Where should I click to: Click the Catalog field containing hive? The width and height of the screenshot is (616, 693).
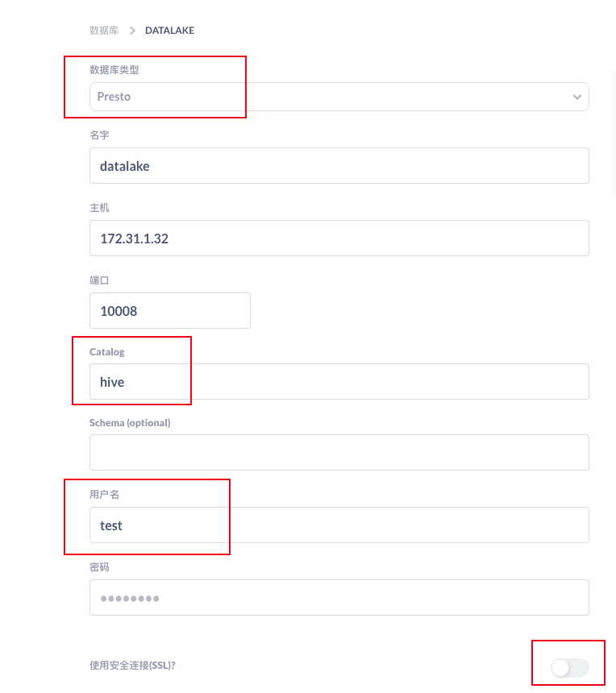click(x=339, y=381)
